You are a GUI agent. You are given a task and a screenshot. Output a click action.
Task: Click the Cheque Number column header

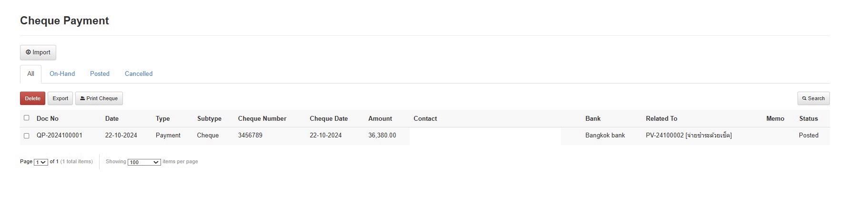click(262, 119)
